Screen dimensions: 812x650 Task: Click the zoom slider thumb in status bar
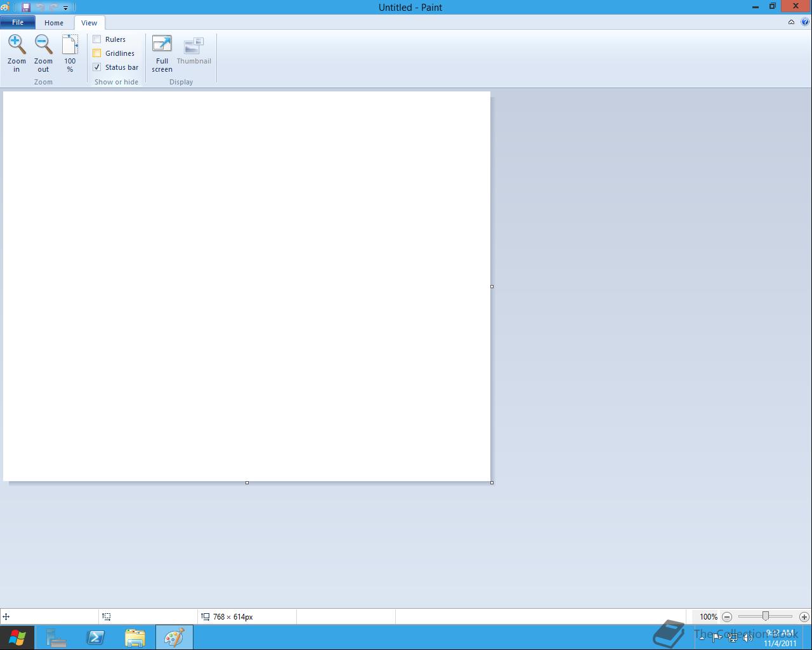coord(766,616)
